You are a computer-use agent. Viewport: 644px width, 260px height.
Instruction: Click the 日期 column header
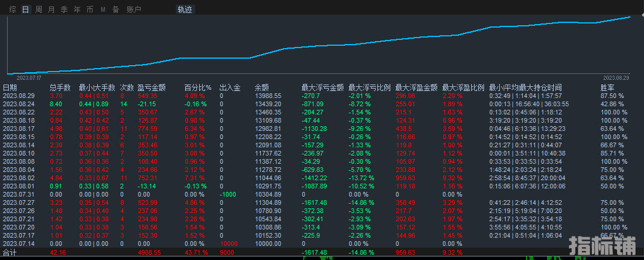(10, 87)
